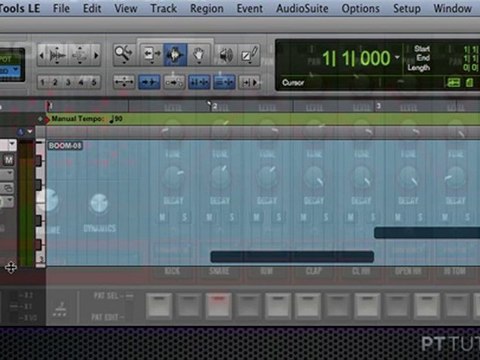The width and height of the screenshot is (480, 360).
Task: Select the Trim tool
Action: pyautogui.click(x=151, y=54)
